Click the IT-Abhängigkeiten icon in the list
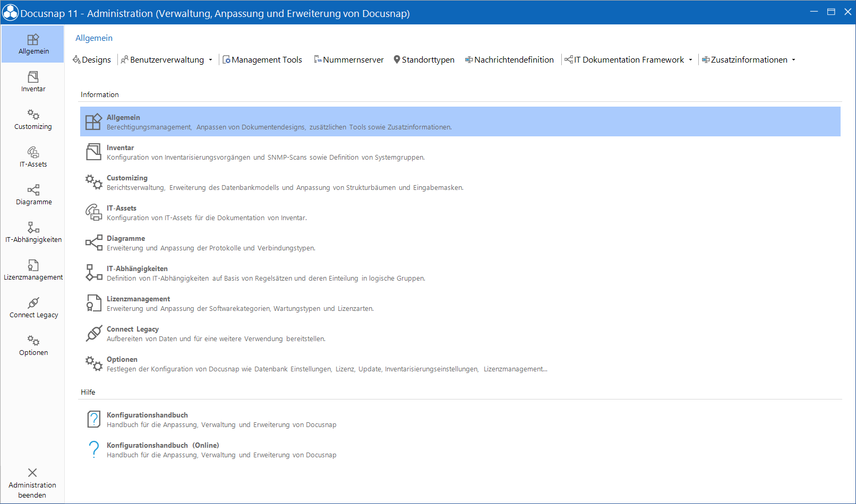 click(93, 273)
